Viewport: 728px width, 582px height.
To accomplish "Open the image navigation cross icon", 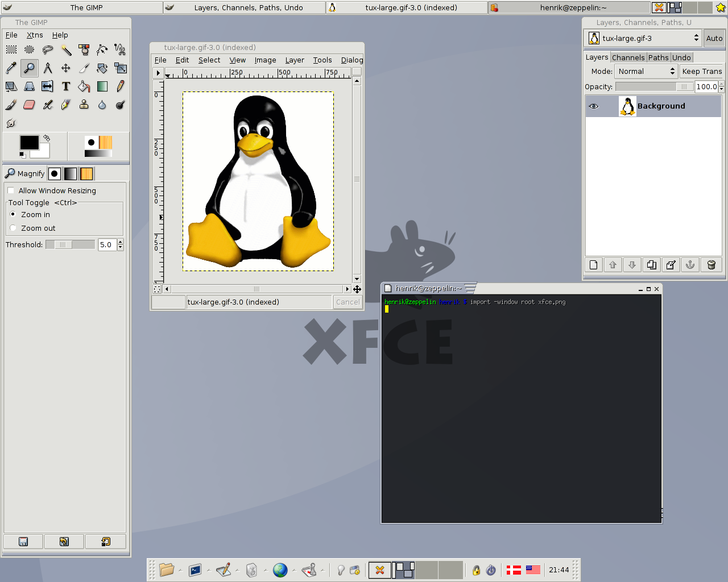I will click(357, 289).
